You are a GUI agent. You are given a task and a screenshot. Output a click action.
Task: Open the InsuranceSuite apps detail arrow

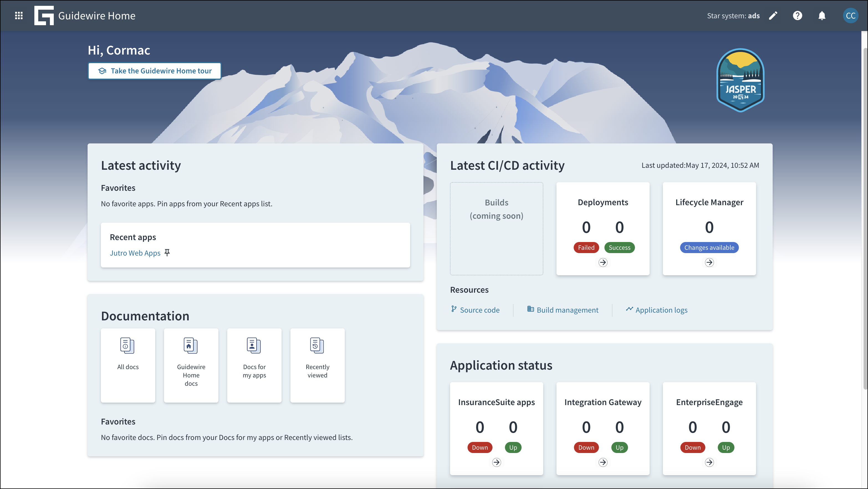(496, 462)
